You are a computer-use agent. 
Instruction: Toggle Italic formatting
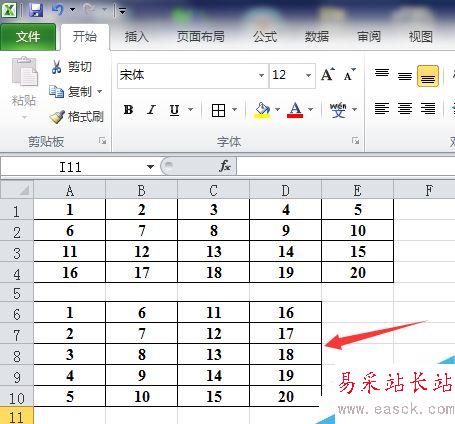pyautogui.click(x=152, y=110)
